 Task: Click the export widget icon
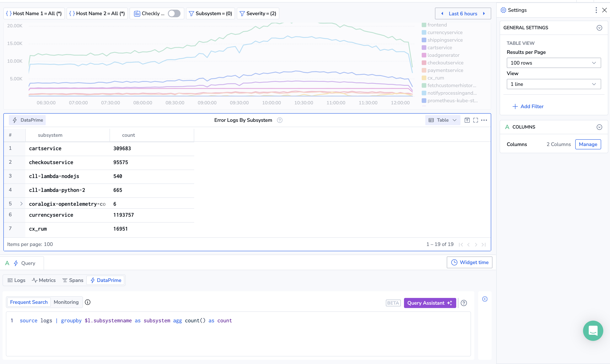pyautogui.click(x=467, y=120)
